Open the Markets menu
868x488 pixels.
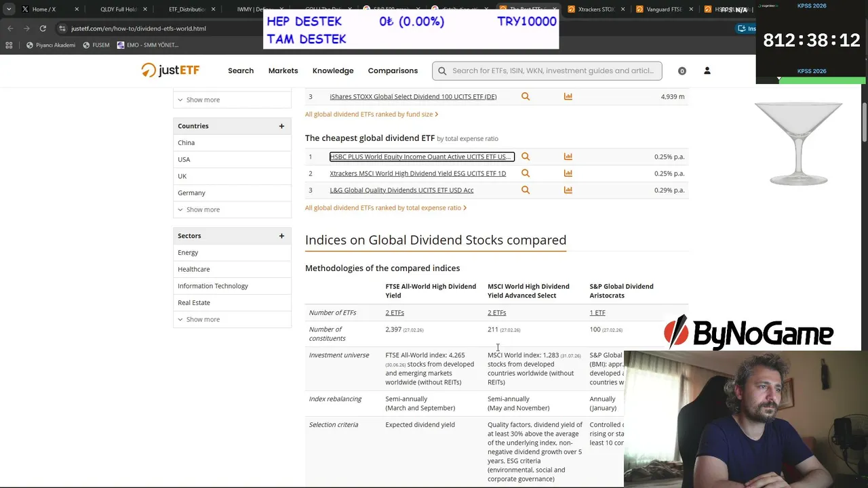(283, 70)
